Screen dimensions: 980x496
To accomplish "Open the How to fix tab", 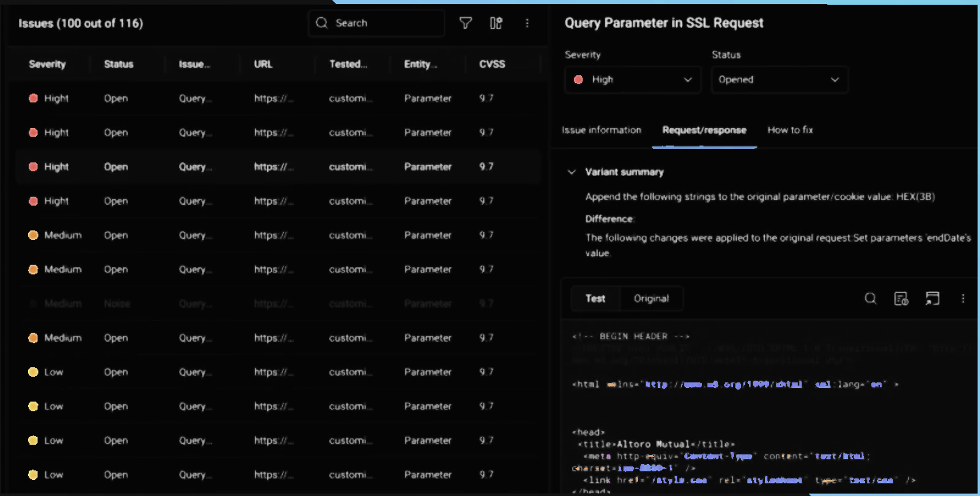I will [x=790, y=130].
